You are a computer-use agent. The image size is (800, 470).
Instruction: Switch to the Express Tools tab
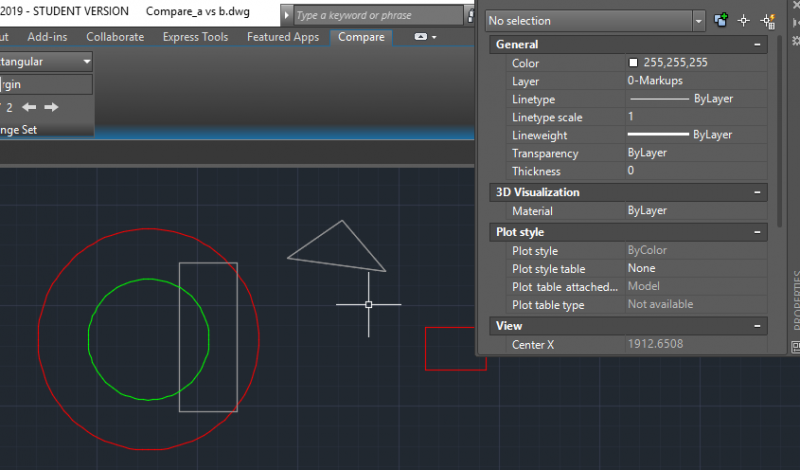coord(198,37)
